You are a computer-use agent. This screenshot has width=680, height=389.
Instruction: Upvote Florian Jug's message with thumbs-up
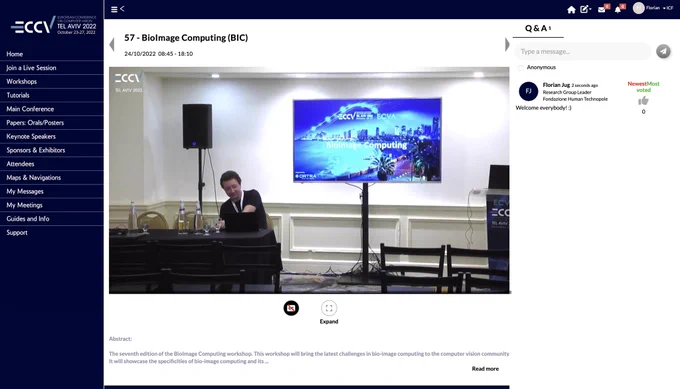tap(643, 101)
